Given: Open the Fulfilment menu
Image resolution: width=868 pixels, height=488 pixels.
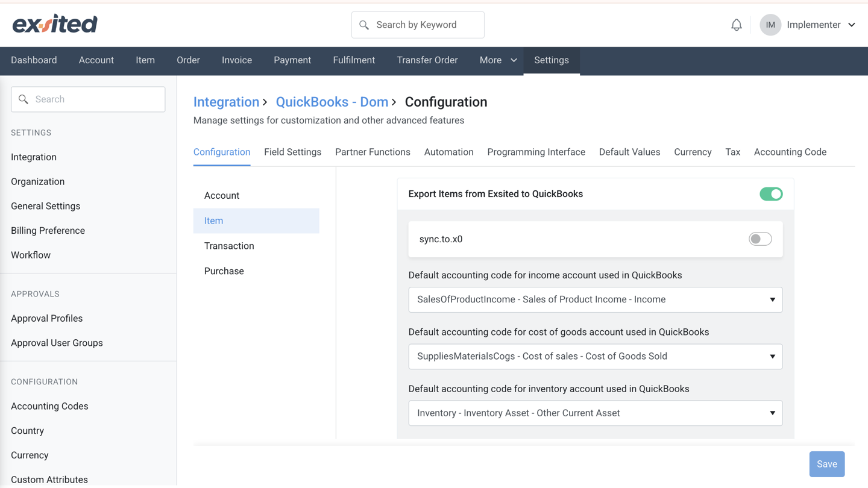Looking at the screenshot, I should coord(354,60).
